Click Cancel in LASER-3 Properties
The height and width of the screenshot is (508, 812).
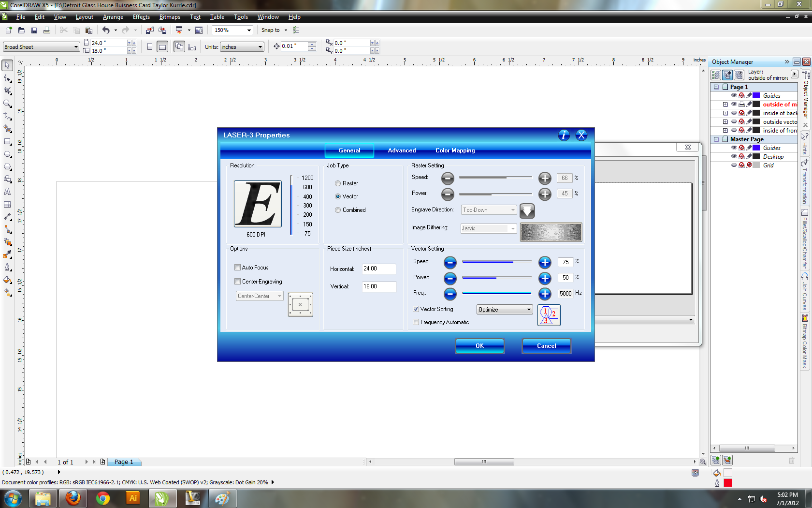pyautogui.click(x=546, y=346)
